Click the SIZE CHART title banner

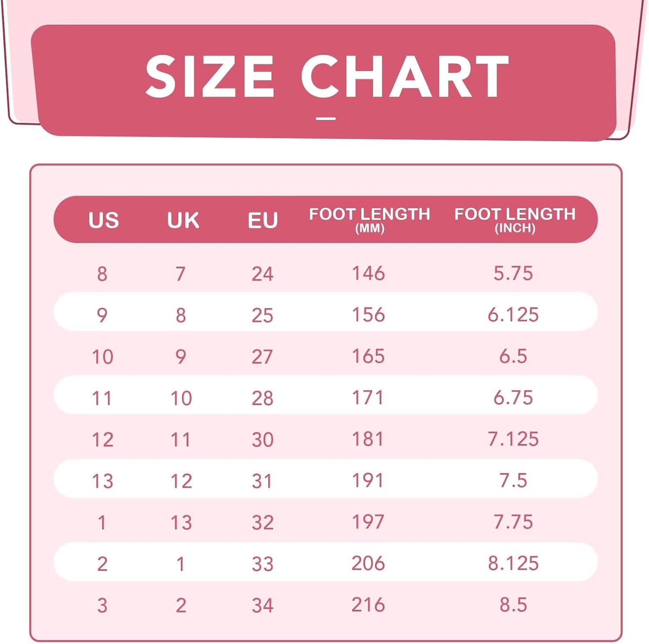pyautogui.click(x=327, y=77)
